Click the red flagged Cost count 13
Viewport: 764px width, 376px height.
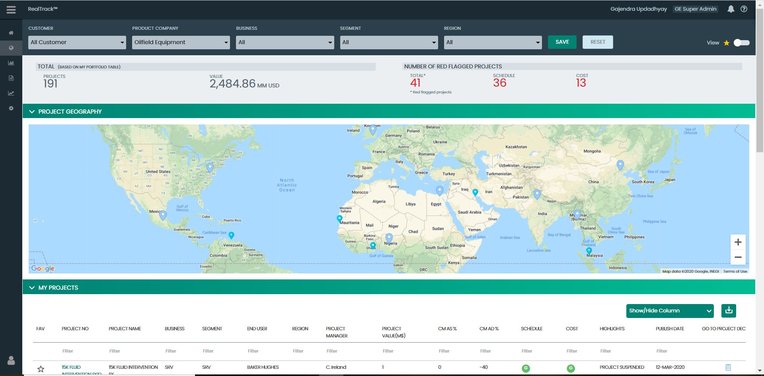coord(581,83)
